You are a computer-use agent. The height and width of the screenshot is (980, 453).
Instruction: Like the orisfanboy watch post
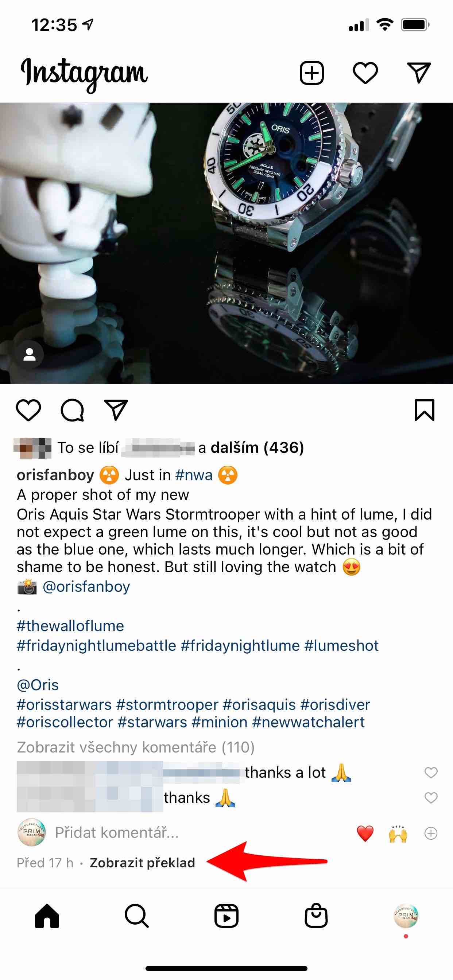(x=28, y=410)
